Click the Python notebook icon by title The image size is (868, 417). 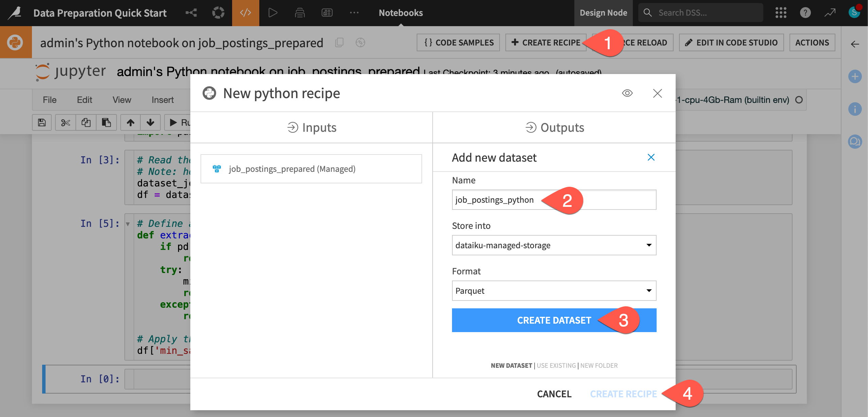tap(16, 42)
